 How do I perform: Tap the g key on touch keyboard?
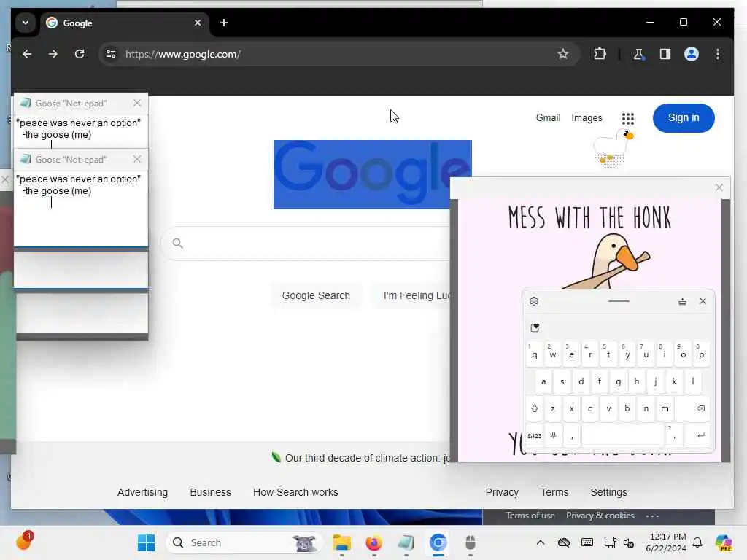click(618, 381)
